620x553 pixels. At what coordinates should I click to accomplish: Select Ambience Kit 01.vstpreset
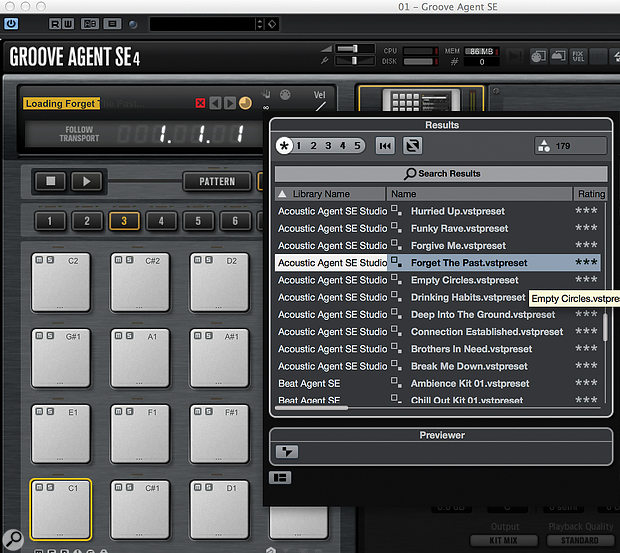click(x=470, y=383)
